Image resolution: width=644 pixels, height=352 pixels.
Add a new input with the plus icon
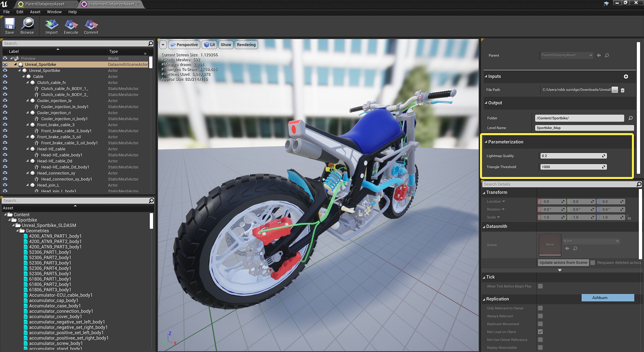point(626,76)
